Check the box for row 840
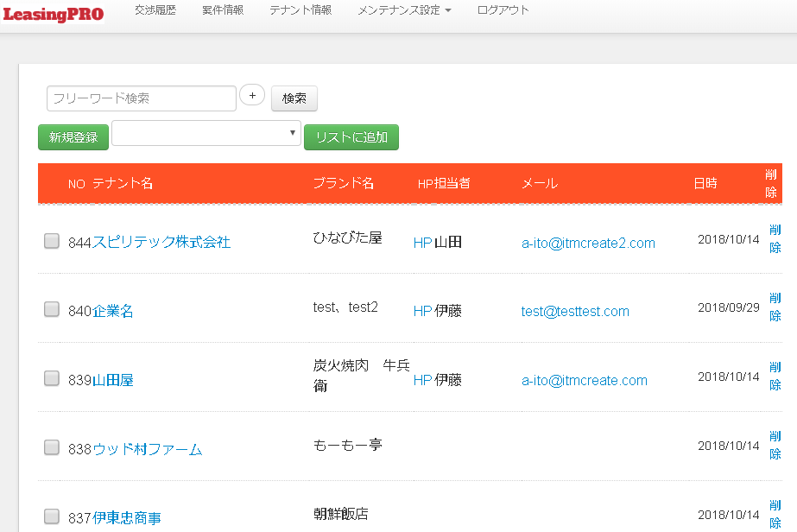 (x=51, y=309)
